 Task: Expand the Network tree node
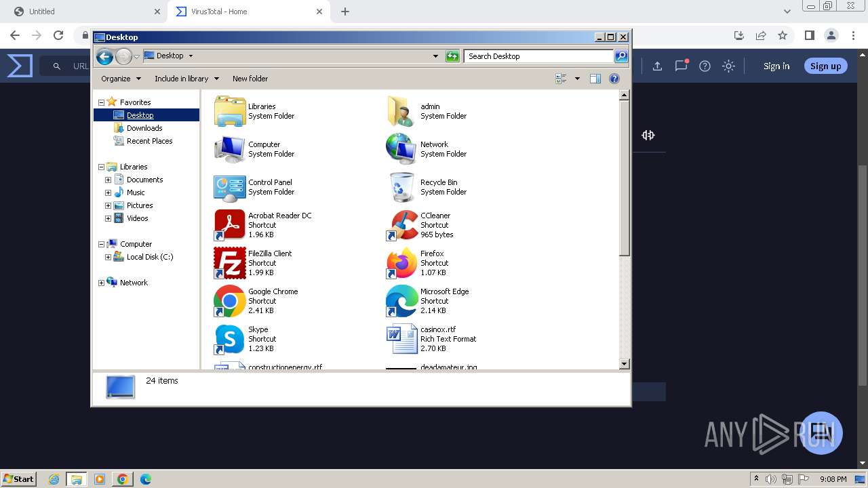coord(101,283)
